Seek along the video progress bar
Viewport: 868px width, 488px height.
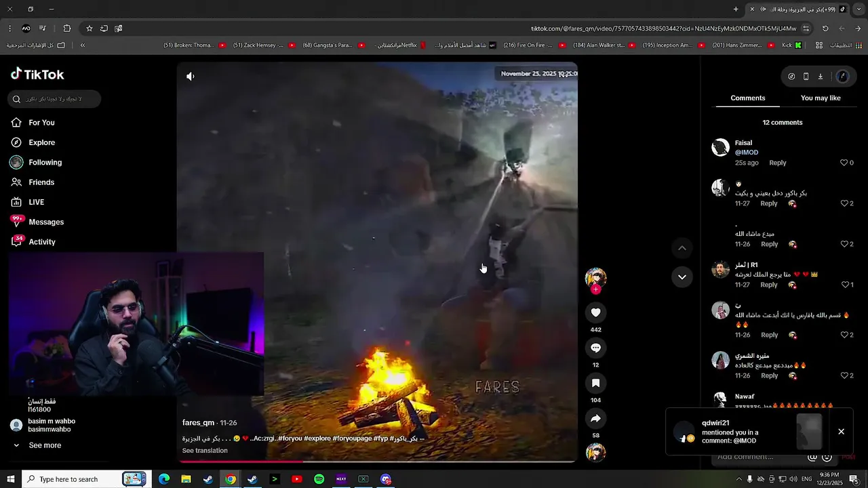click(377, 462)
